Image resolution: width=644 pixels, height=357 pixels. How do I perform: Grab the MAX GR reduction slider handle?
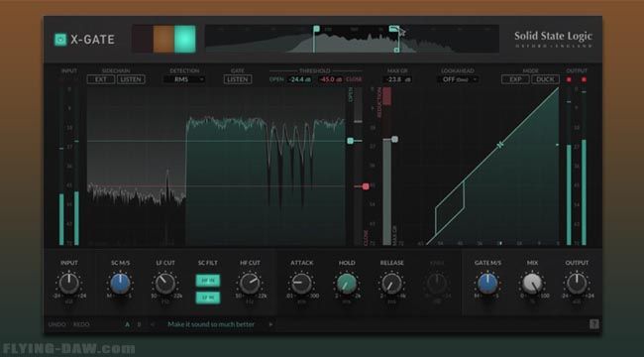394,140
